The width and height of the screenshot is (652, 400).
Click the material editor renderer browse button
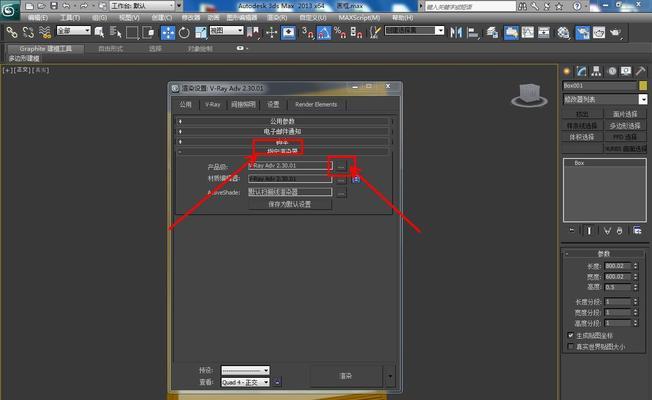341,180
